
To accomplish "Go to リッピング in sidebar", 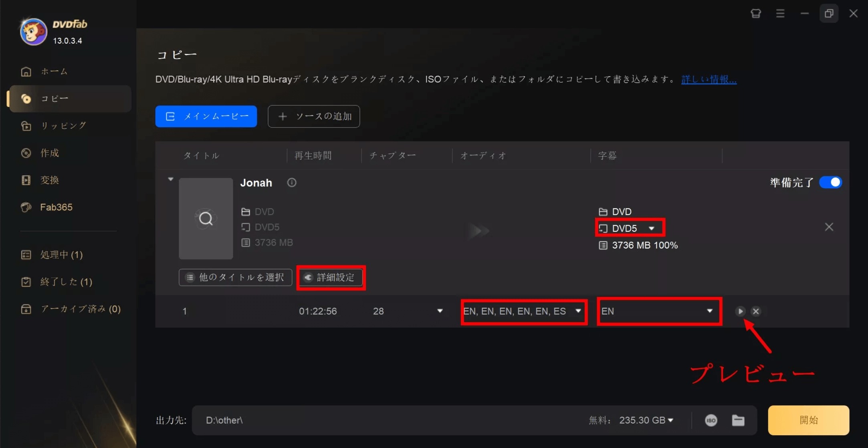I will coord(63,126).
